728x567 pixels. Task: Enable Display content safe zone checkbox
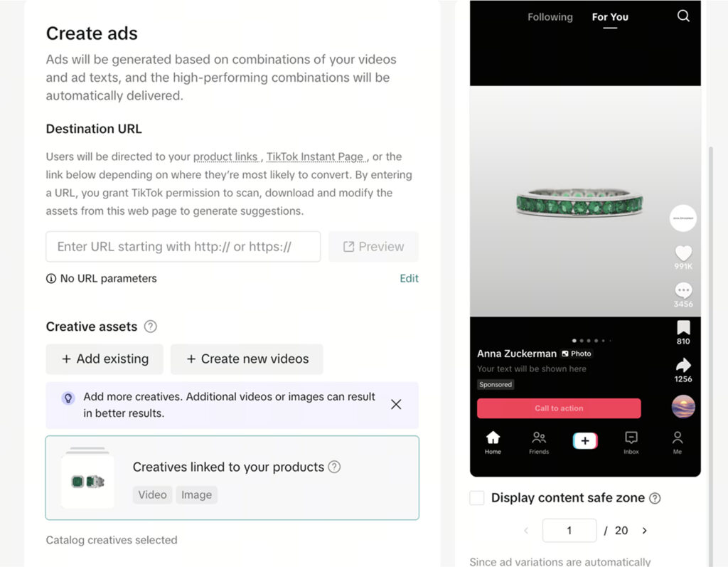pos(477,498)
